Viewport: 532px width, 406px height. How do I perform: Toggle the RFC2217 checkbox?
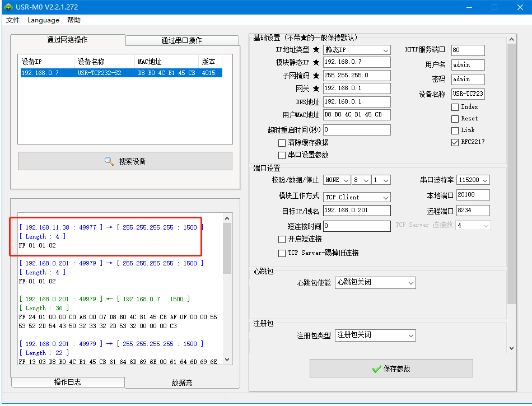[x=455, y=142]
